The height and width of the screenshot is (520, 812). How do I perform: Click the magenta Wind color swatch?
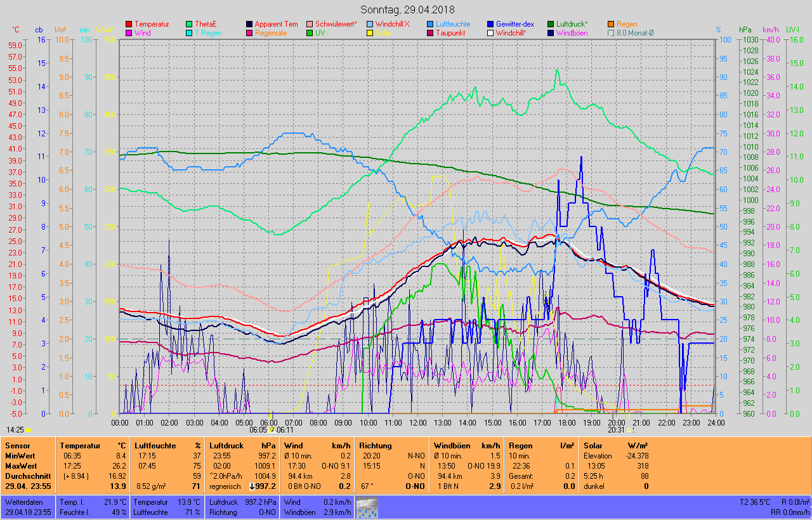click(x=129, y=33)
